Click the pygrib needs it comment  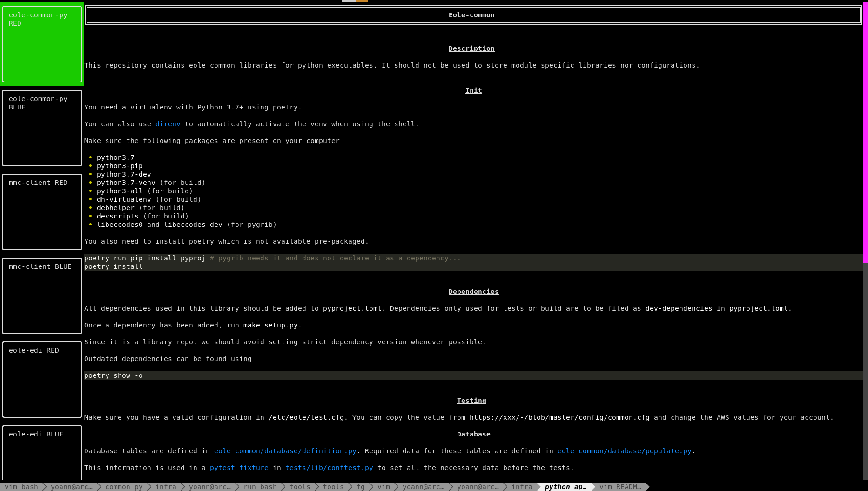click(x=335, y=258)
